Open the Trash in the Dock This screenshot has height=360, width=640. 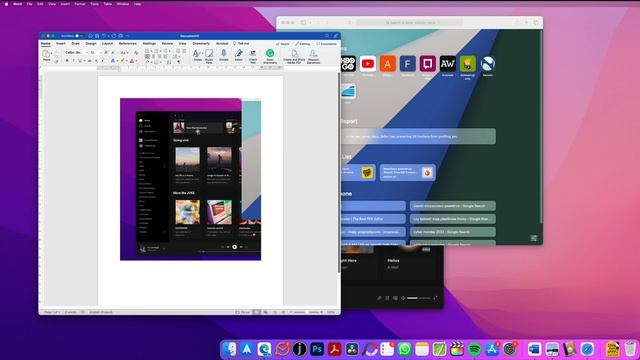(x=629, y=349)
